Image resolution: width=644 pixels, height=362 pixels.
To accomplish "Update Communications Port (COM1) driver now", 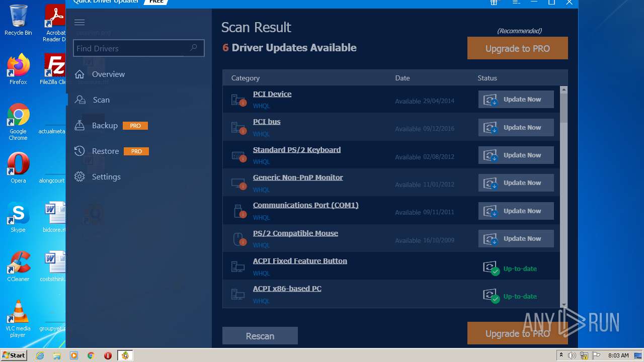I will pyautogui.click(x=516, y=211).
